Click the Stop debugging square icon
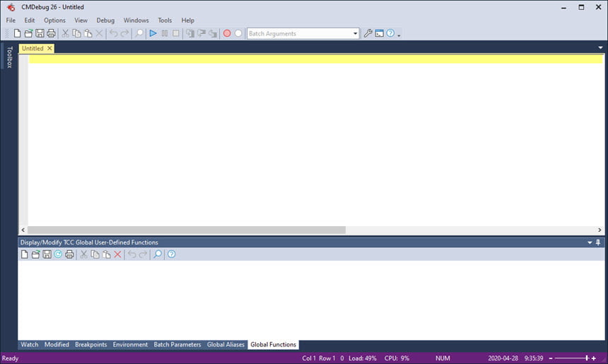This screenshot has height=364, width=608. (x=175, y=33)
